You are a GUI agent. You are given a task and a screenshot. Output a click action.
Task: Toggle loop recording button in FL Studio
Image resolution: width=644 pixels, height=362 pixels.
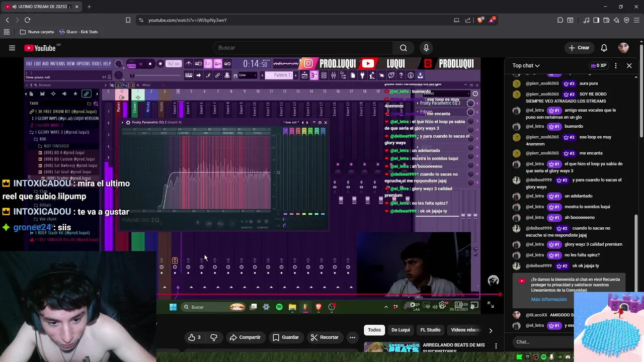point(227,63)
